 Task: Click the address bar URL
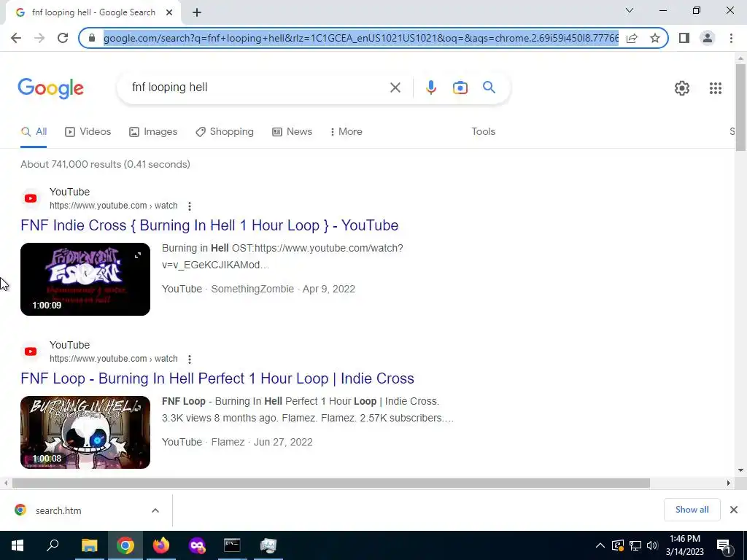[360, 38]
